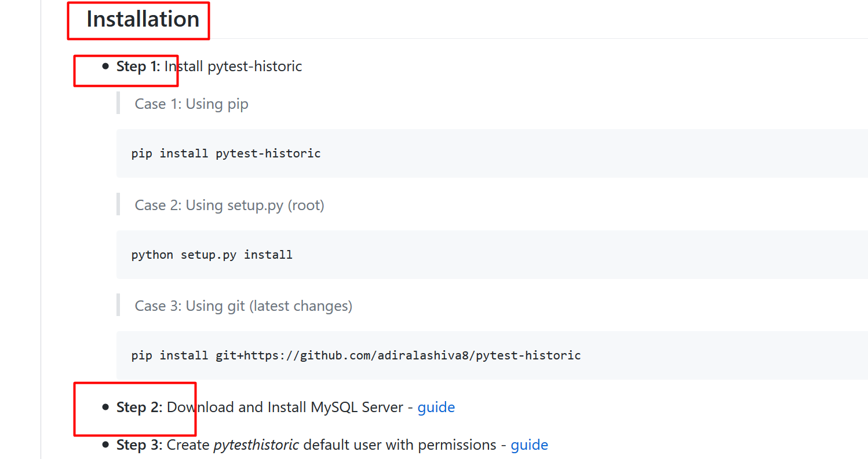Click the bullet point beside Step 1
Viewport: 868px width, 459px height.
click(104, 66)
